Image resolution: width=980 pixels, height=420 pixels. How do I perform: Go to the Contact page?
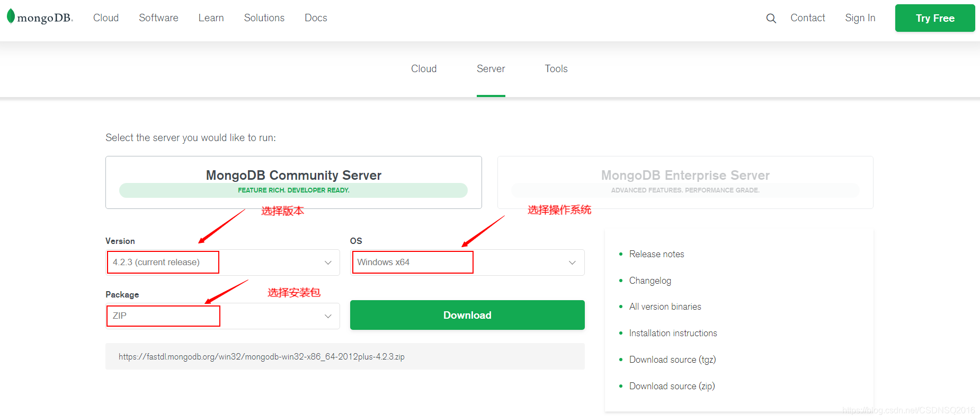(808, 18)
